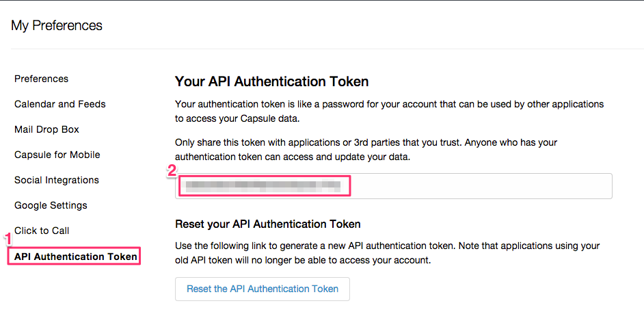The image size is (644, 325).
Task: Click the empty right end of token field
Action: click(x=547, y=186)
